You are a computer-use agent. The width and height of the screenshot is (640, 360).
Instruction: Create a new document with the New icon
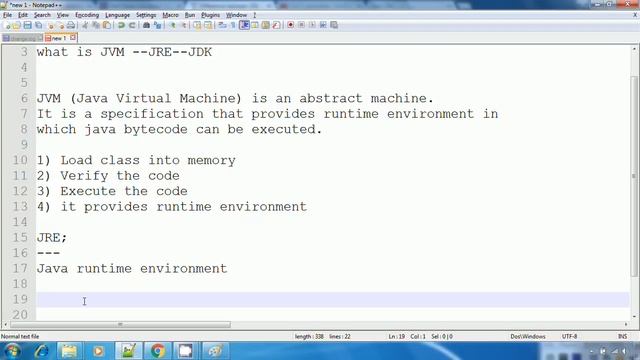click(7, 25)
